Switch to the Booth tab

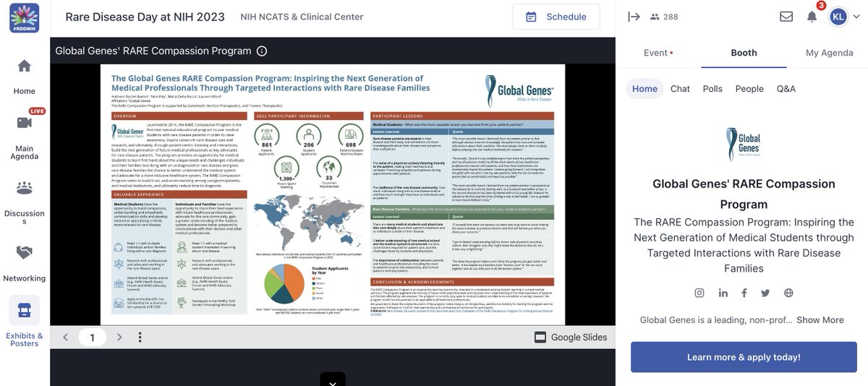(744, 53)
